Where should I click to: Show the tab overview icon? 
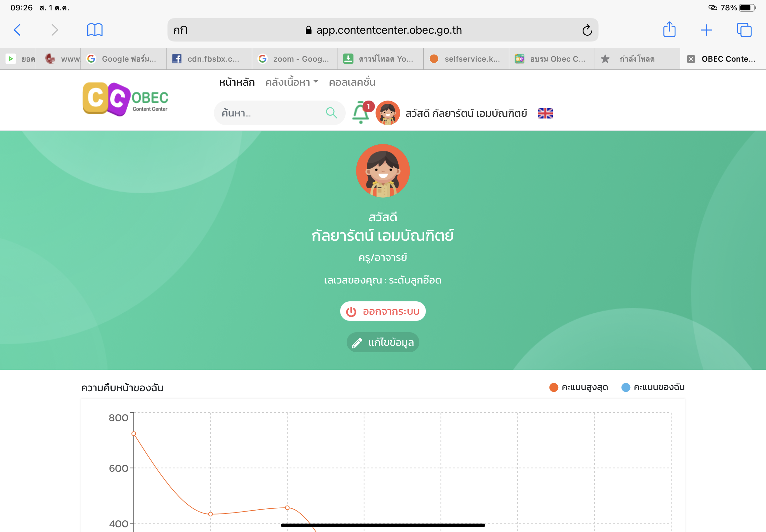click(x=744, y=30)
